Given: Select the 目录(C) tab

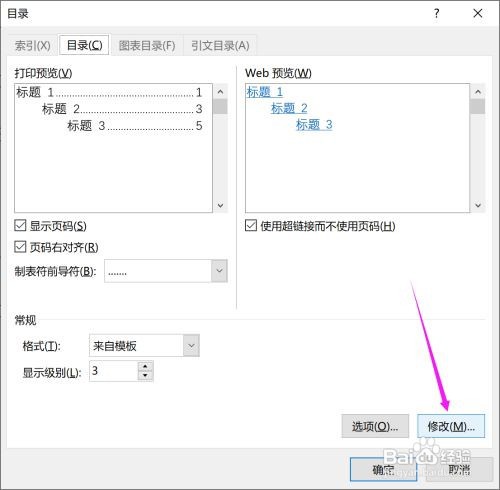Looking at the screenshot, I should point(84,45).
